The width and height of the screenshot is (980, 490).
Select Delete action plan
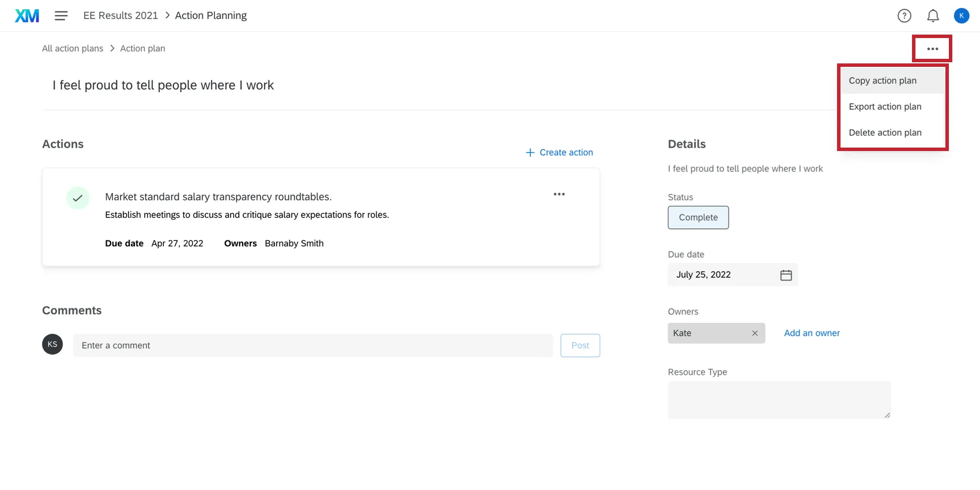[885, 133]
